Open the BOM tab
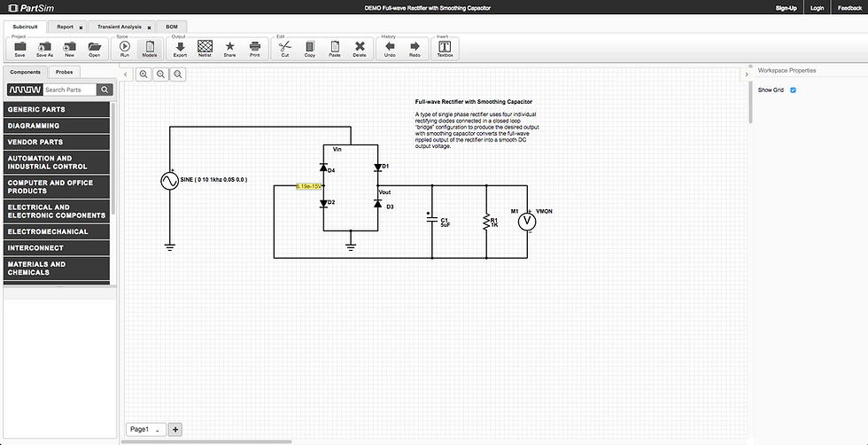The width and height of the screenshot is (868, 445). (172, 27)
